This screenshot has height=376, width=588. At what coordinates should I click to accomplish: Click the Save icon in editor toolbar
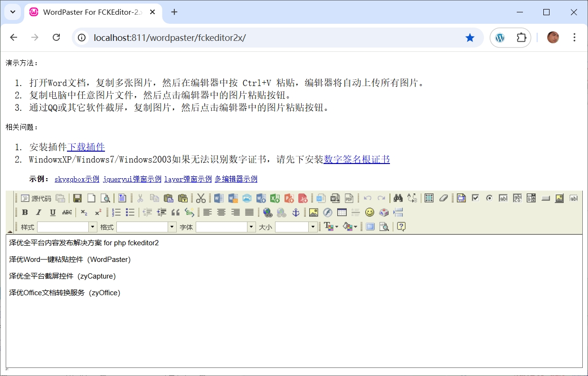coord(77,198)
